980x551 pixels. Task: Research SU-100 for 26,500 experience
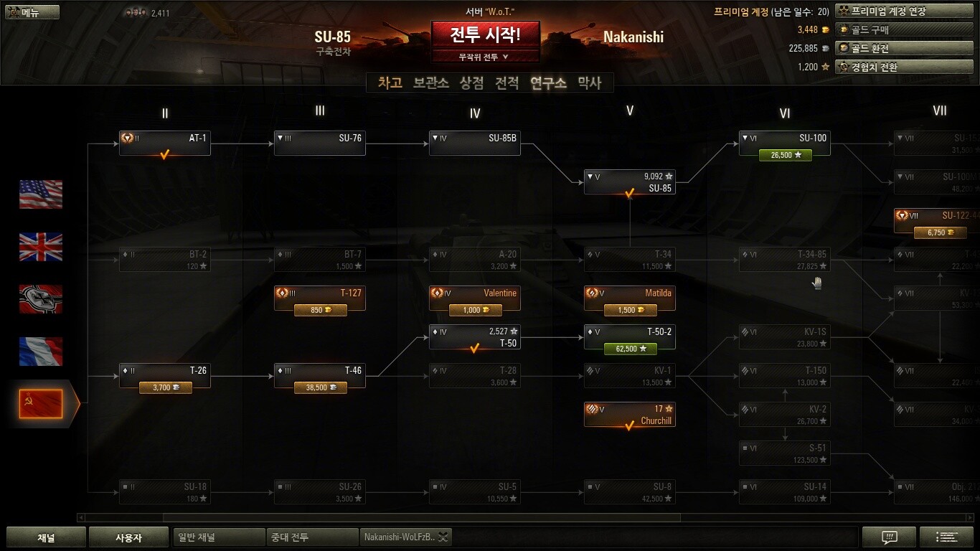point(785,154)
